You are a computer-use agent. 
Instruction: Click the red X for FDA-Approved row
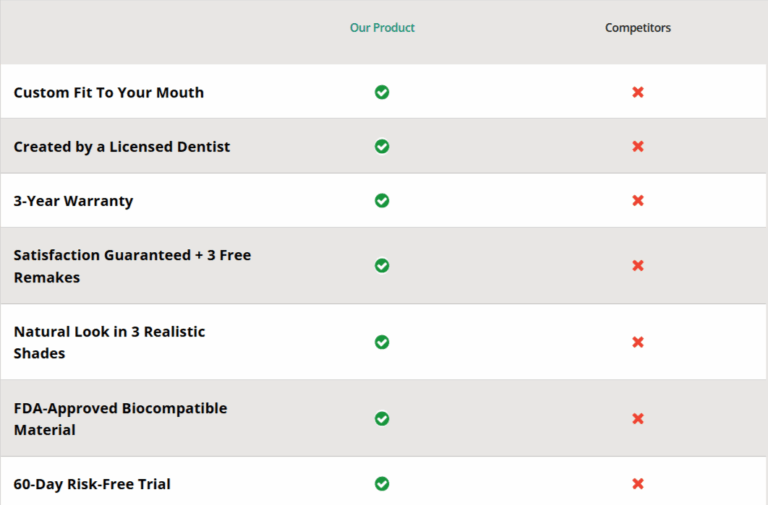point(638,419)
